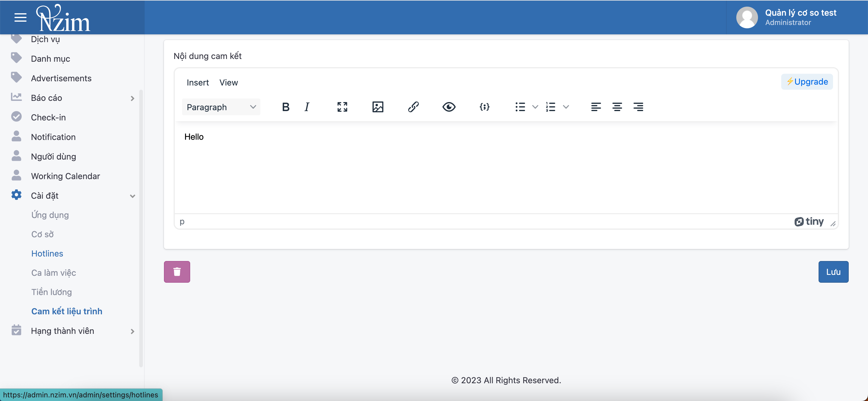Open the Paragraph format dropdown
Viewport: 868px width, 401px height.
pos(221,107)
